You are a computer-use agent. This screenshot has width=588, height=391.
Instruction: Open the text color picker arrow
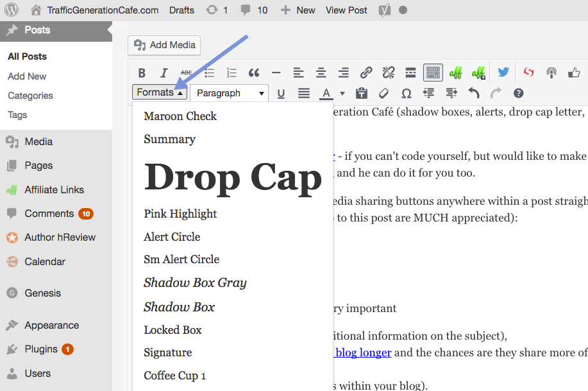pyautogui.click(x=342, y=93)
